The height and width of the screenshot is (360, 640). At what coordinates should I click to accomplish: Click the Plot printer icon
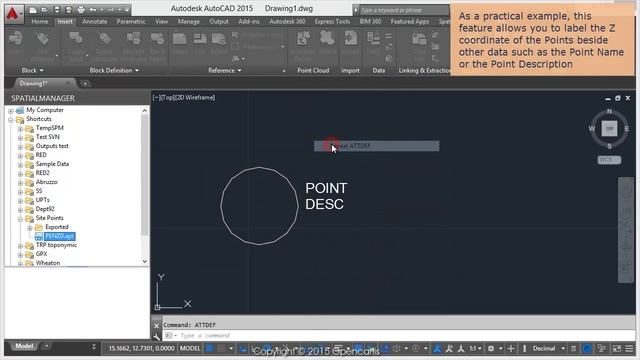point(81,10)
